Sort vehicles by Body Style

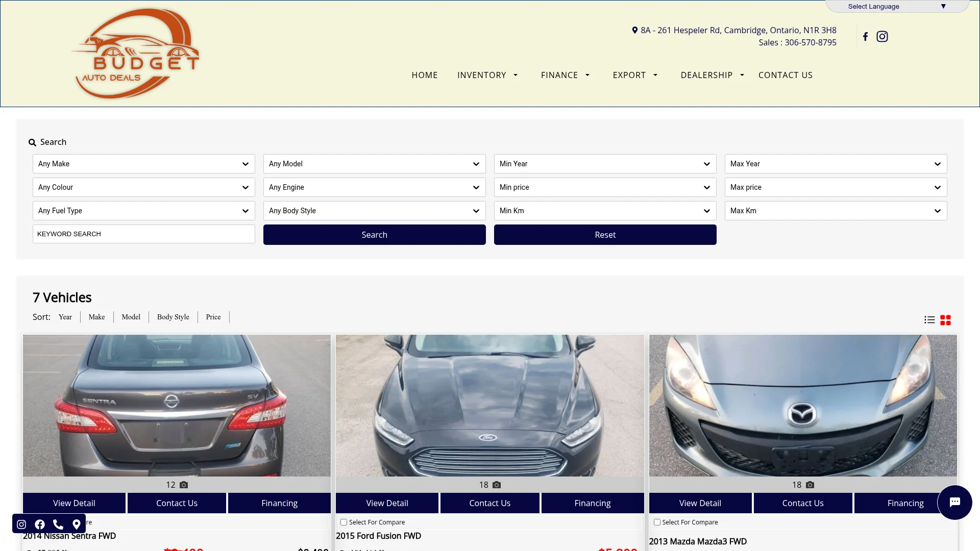point(173,317)
